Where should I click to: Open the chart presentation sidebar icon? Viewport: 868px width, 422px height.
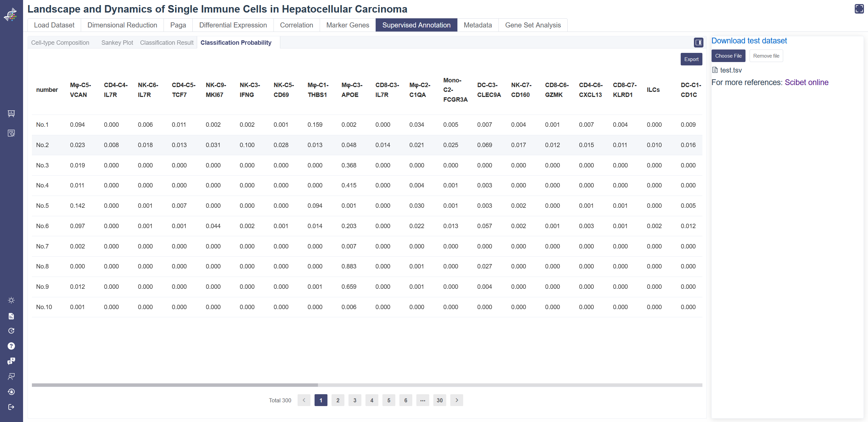(11, 114)
